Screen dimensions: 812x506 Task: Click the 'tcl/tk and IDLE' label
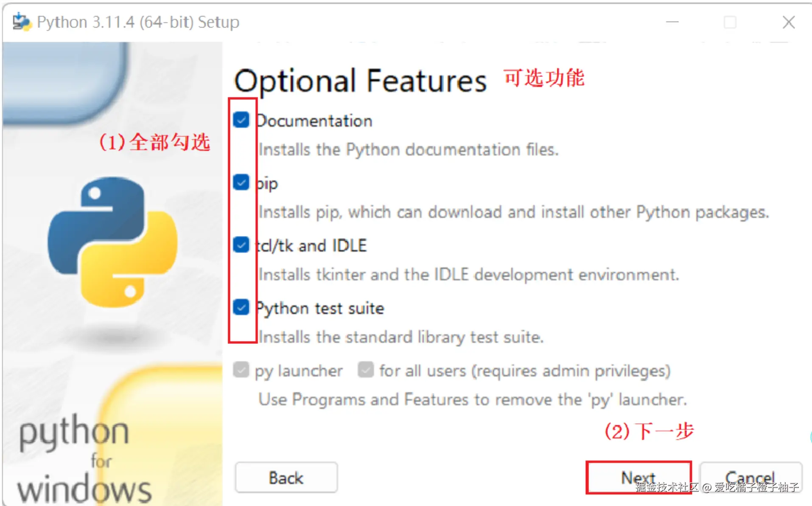(x=312, y=246)
